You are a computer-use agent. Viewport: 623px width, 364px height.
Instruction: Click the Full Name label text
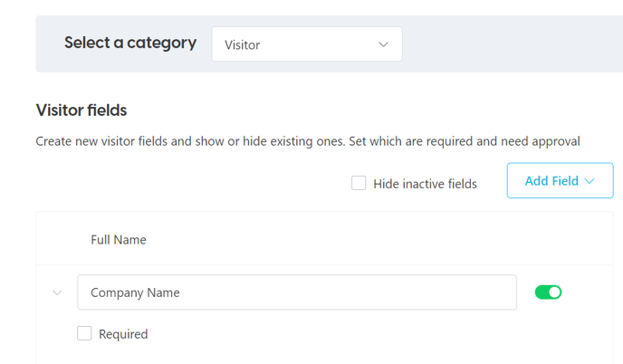pos(119,240)
